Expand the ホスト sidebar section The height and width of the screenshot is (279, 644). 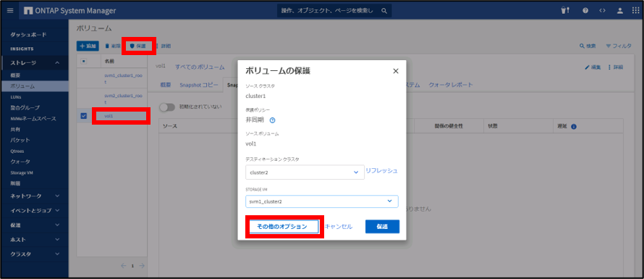click(57, 239)
